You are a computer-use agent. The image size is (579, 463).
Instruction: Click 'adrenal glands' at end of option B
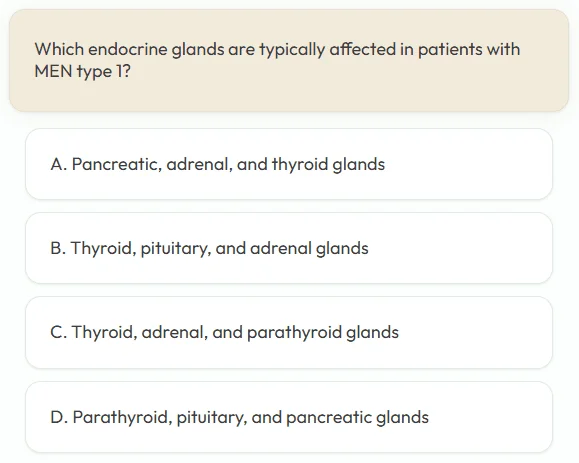coord(309,248)
